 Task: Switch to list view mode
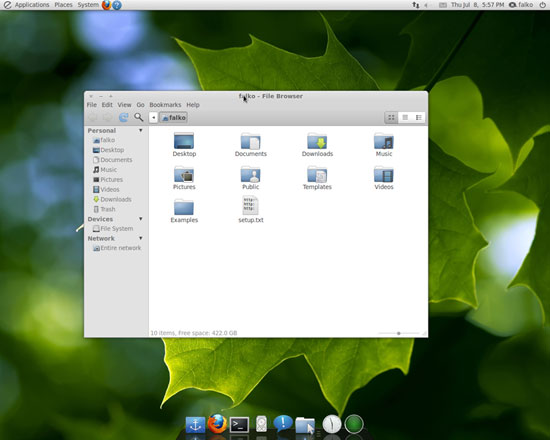[x=405, y=118]
